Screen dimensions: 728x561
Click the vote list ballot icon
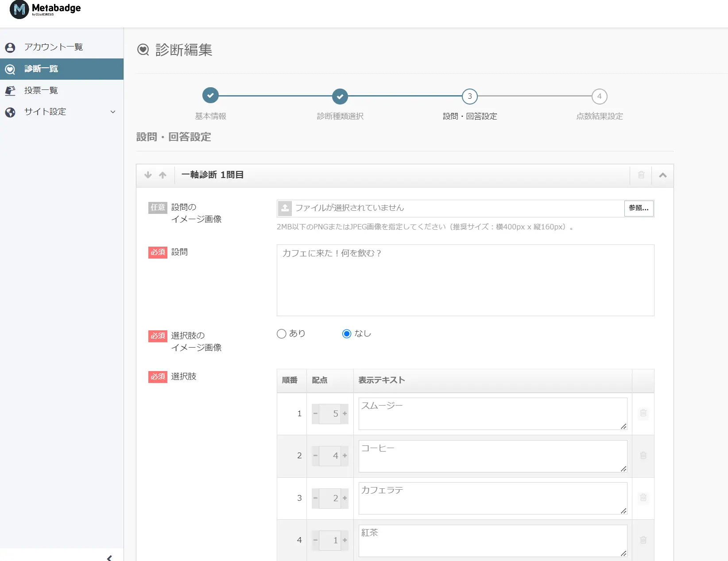pos(10,90)
